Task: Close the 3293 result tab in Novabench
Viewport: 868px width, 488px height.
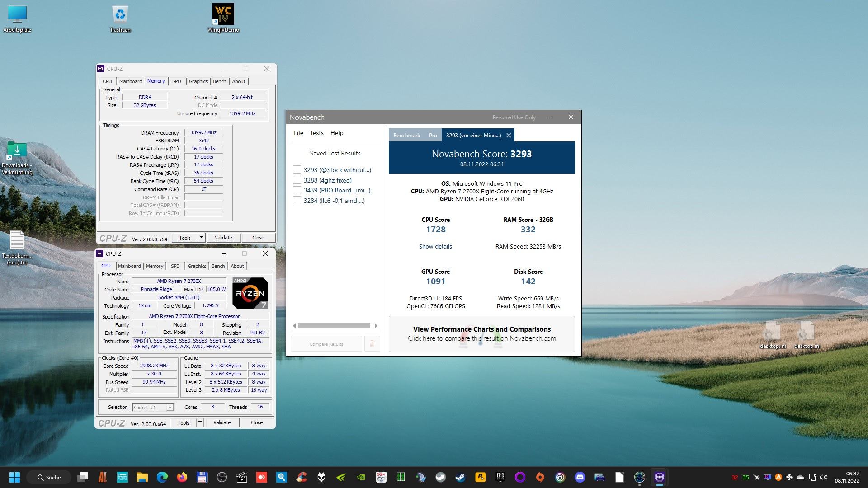Action: [509, 135]
